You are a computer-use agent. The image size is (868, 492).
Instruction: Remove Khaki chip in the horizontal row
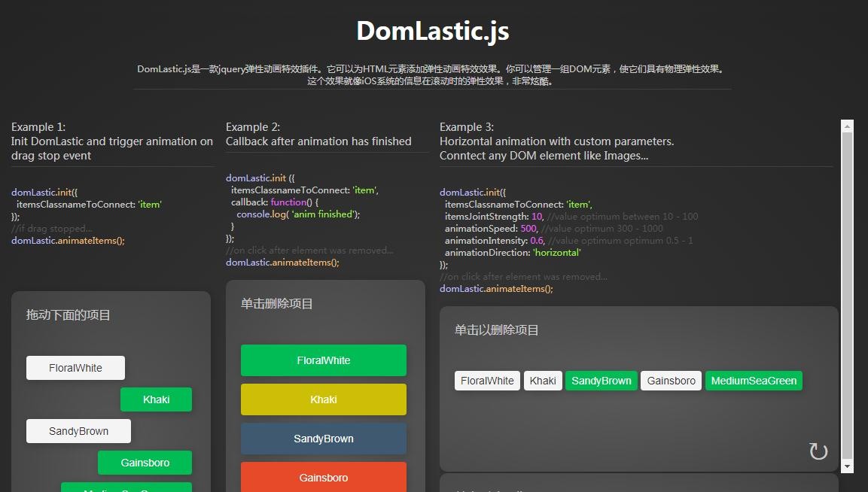pyautogui.click(x=543, y=381)
